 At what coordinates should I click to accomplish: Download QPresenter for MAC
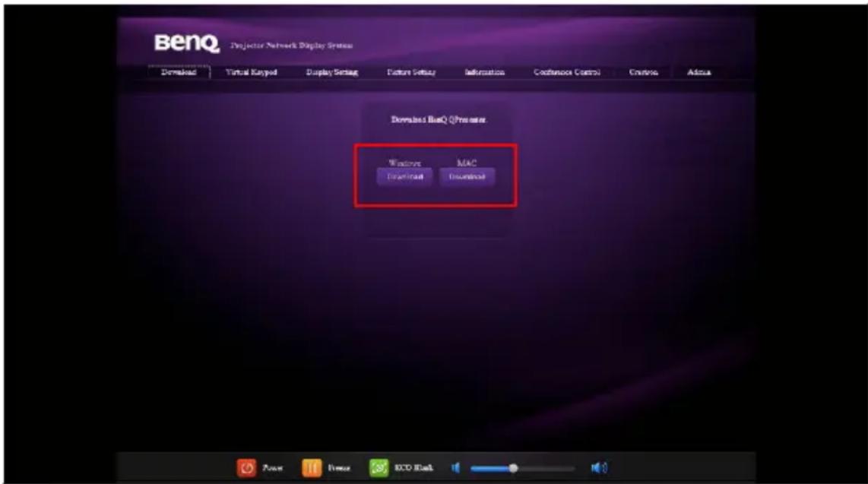[467, 177]
